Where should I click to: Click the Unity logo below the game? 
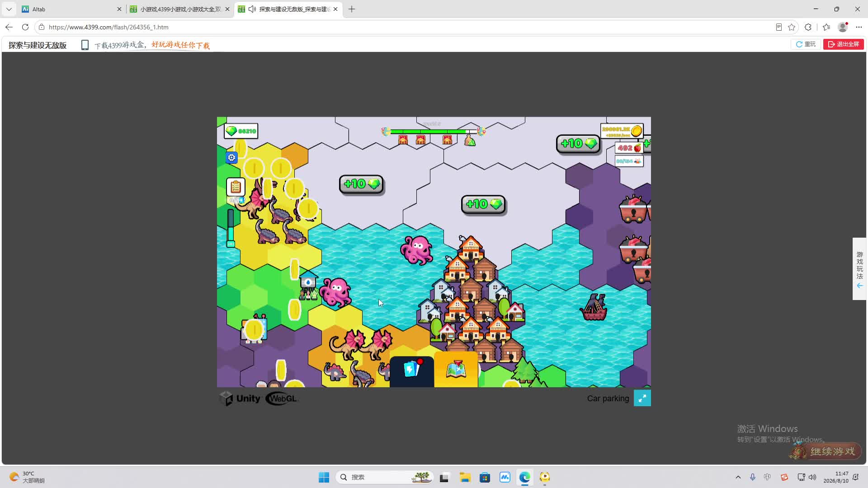coord(240,399)
